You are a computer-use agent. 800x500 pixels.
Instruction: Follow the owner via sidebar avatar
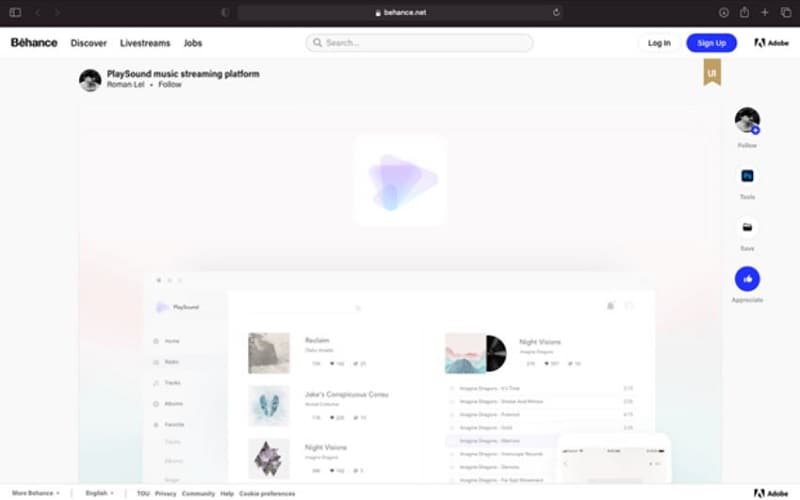[747, 121]
